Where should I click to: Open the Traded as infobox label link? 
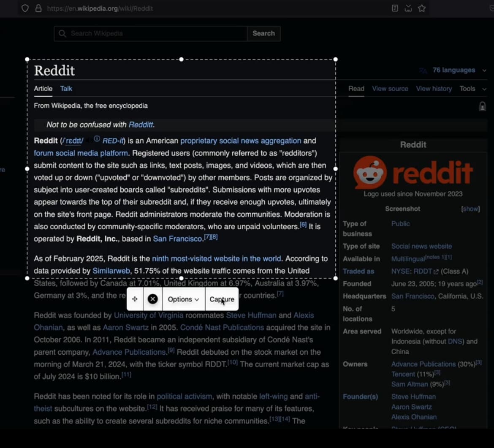pyautogui.click(x=358, y=271)
